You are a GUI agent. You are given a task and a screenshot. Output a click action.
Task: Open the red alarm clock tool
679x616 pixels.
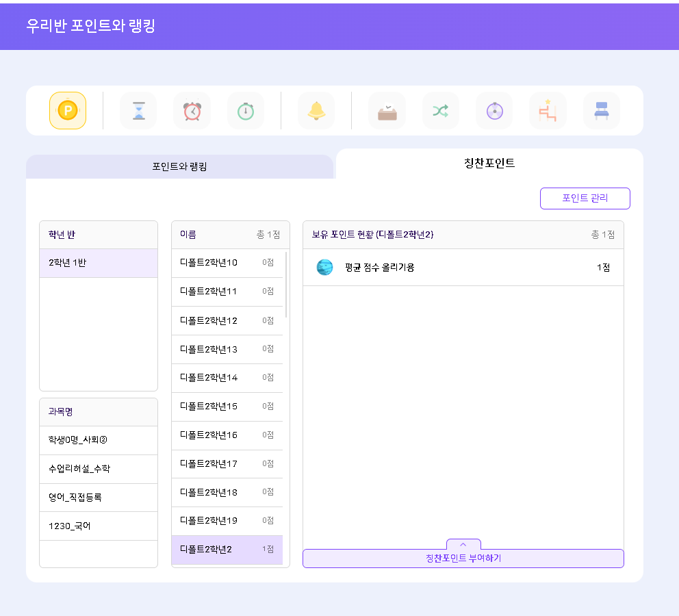point(192,111)
